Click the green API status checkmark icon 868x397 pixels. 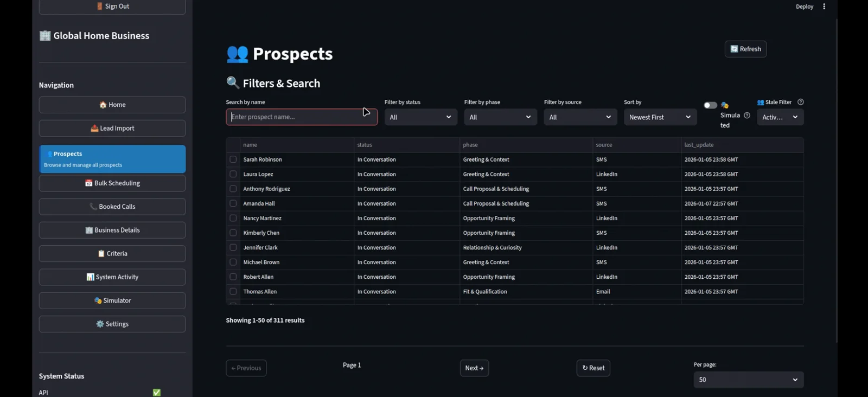pos(157,393)
